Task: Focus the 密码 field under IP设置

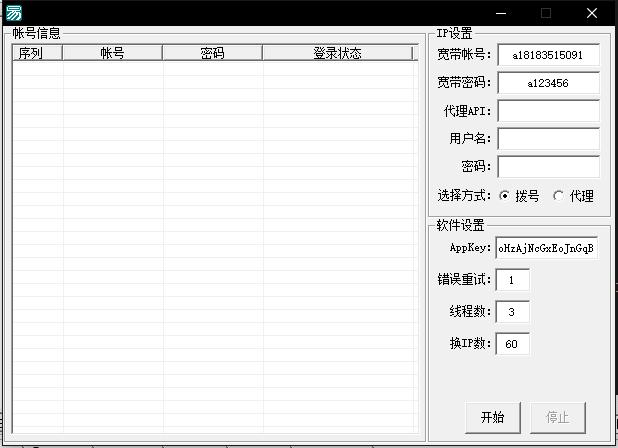Action: tap(548, 167)
